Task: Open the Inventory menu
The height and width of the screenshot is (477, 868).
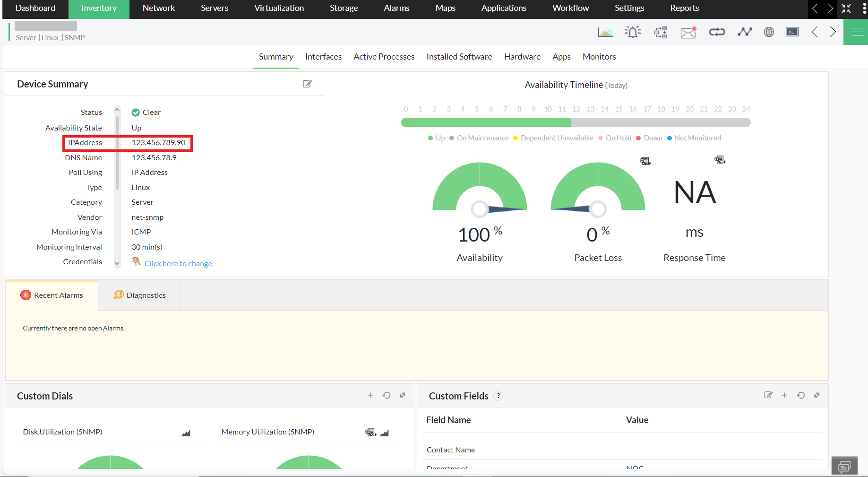Action: click(x=99, y=8)
